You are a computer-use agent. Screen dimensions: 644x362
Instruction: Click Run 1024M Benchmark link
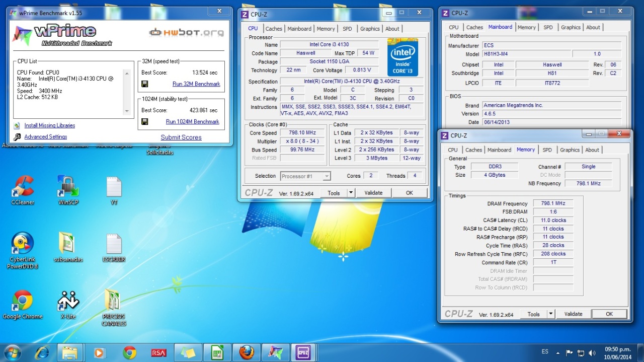coord(193,121)
